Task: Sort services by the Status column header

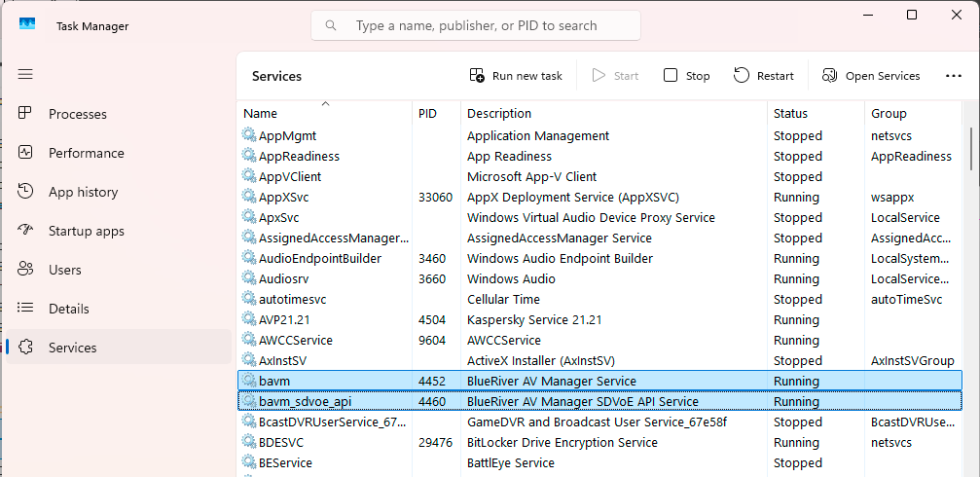Action: pos(790,114)
